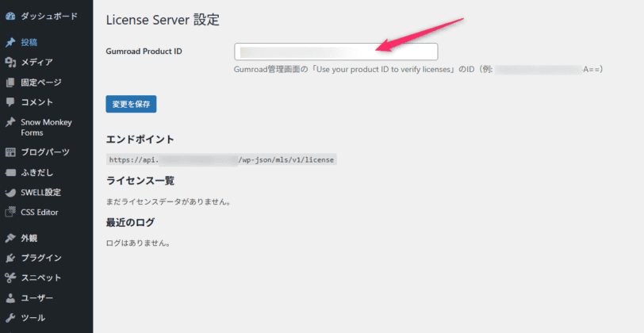Open Media via its camera-music icon
Screen dimensions: 644x333
(10, 63)
